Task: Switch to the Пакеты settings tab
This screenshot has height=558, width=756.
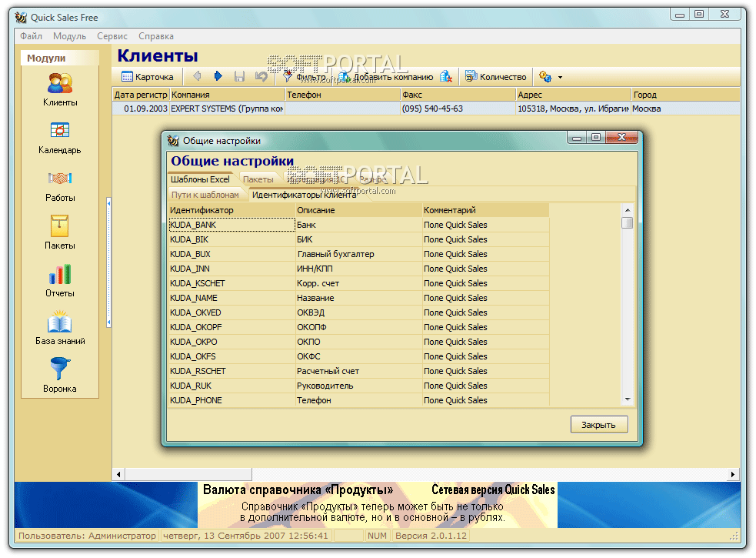Action: coord(258,179)
